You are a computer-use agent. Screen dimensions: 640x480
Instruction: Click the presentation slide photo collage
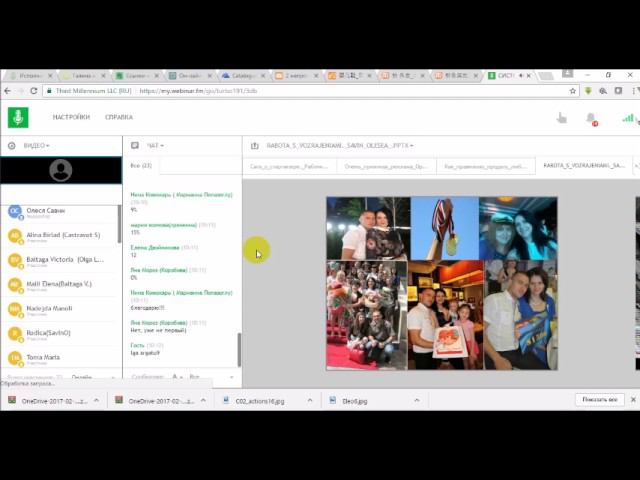tap(442, 284)
